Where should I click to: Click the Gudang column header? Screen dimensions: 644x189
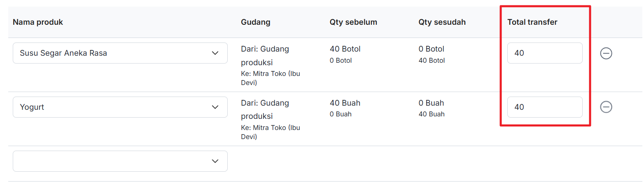(255, 22)
